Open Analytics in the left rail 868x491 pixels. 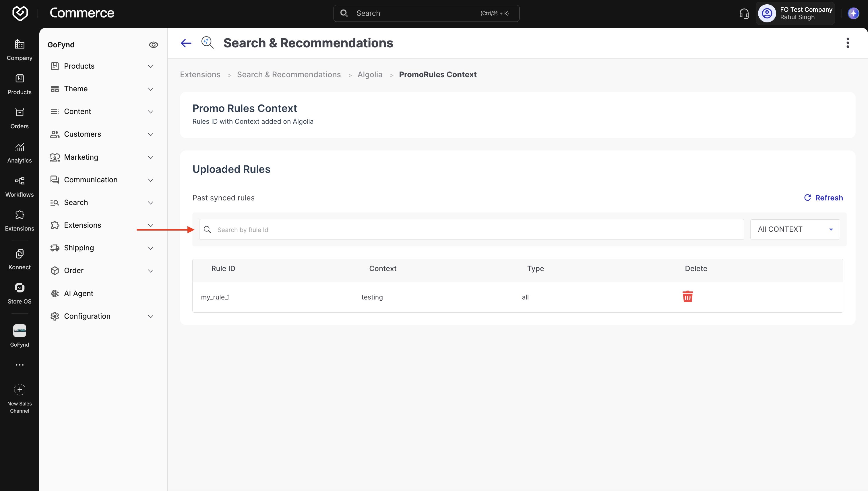pyautogui.click(x=20, y=153)
